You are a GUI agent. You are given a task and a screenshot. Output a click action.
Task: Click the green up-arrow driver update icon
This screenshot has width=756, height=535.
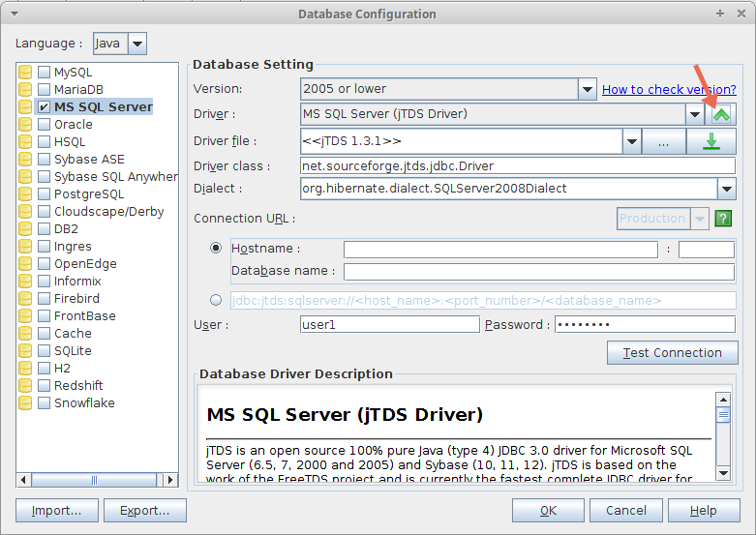pyautogui.click(x=722, y=114)
